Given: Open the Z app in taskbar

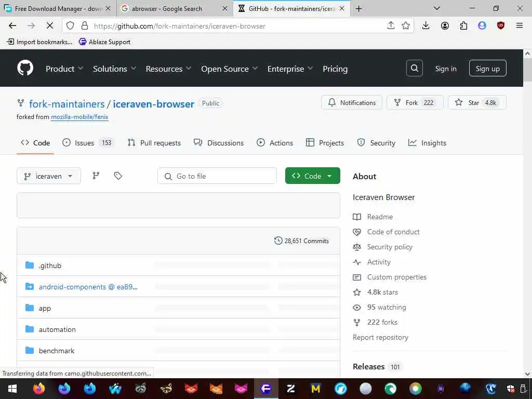Looking at the screenshot, I should coord(291,389).
